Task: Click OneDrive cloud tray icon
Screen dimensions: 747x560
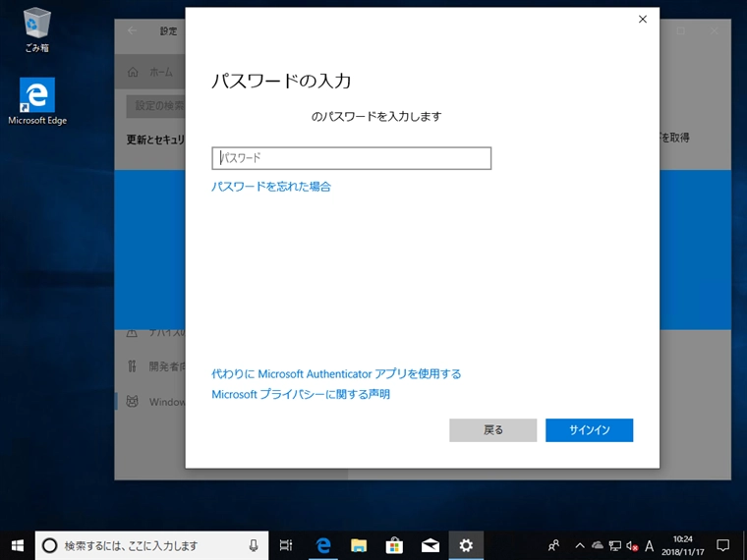Action: (598, 545)
